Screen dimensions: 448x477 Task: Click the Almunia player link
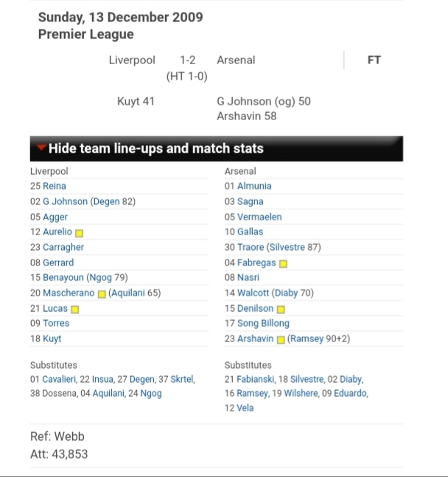click(x=254, y=187)
